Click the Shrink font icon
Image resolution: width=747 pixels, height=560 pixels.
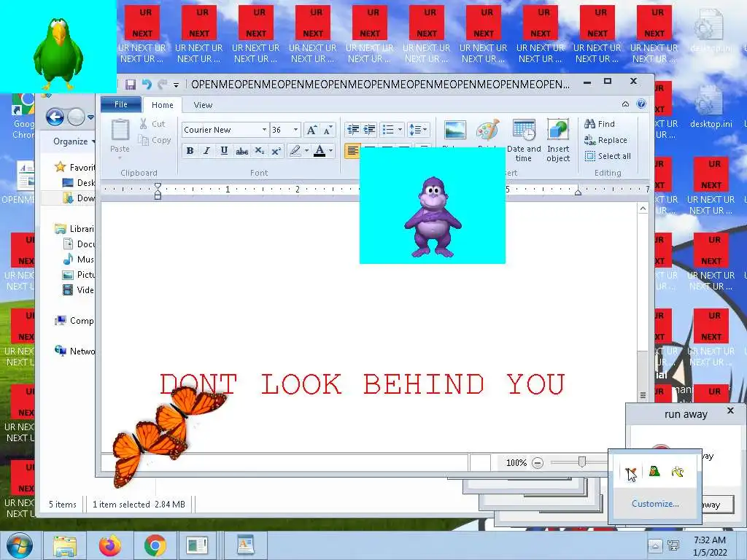tap(328, 130)
